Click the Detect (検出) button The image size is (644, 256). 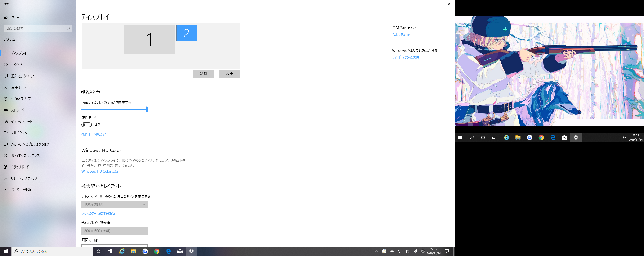[229, 74]
